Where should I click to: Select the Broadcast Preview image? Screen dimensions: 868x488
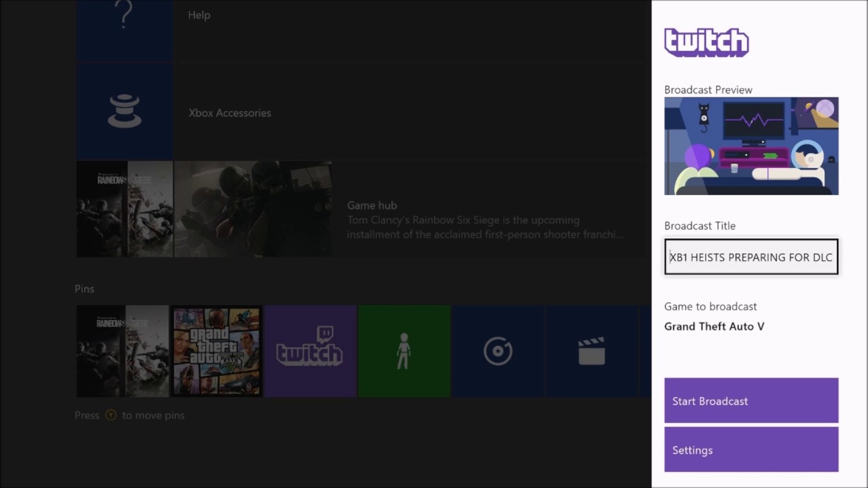tap(751, 146)
